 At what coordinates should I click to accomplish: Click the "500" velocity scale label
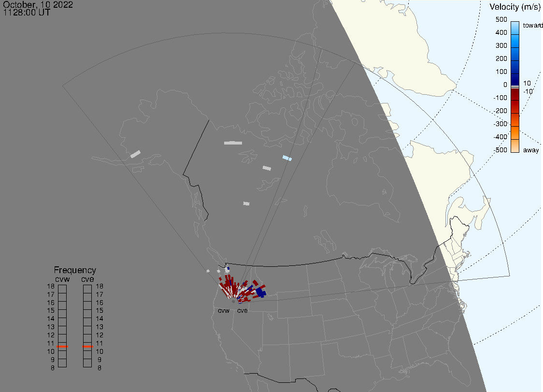(x=501, y=19)
